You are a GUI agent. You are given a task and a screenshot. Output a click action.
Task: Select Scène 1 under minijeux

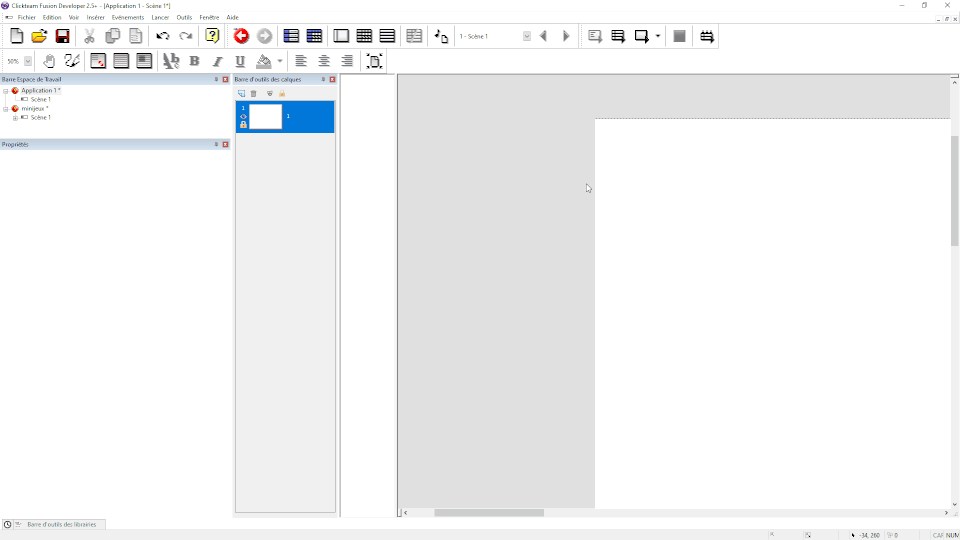pyautogui.click(x=40, y=118)
